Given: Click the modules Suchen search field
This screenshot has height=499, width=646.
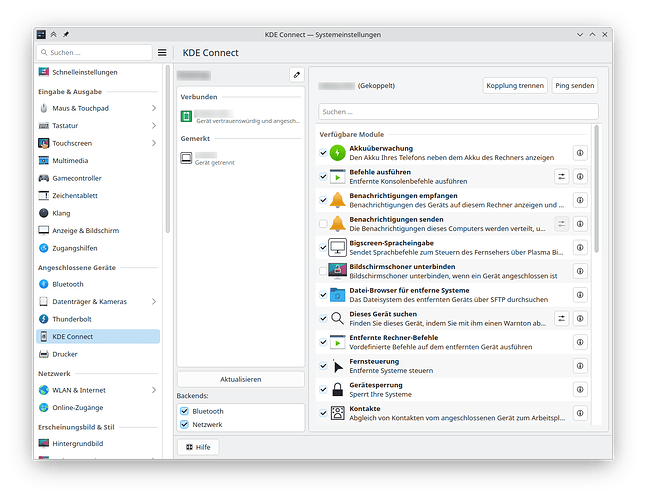Looking at the screenshot, I should tap(458, 112).
